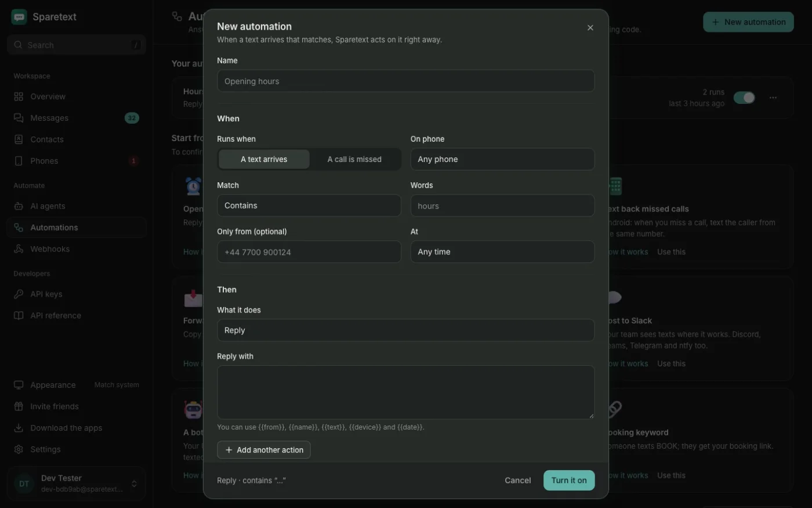Open the On phone dropdown
The image size is (812, 508).
[502, 159]
